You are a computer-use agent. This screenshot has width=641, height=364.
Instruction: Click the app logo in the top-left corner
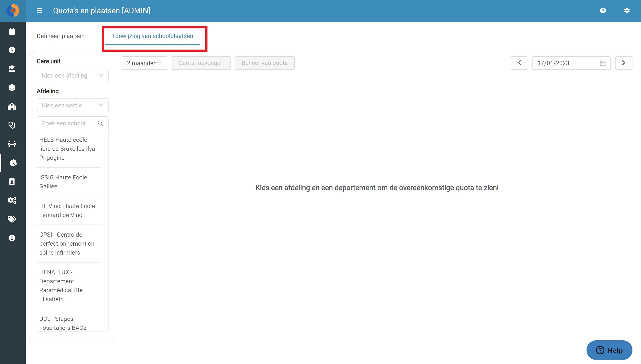(x=13, y=10)
